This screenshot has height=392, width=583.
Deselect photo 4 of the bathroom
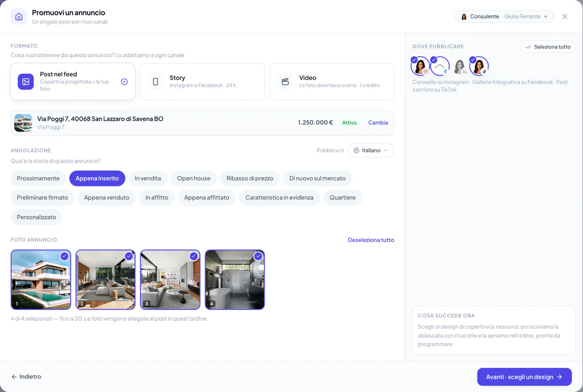(x=235, y=279)
